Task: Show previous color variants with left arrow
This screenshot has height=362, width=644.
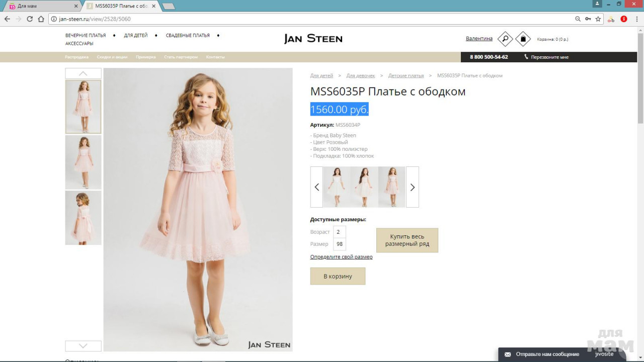Action: pos(316,187)
